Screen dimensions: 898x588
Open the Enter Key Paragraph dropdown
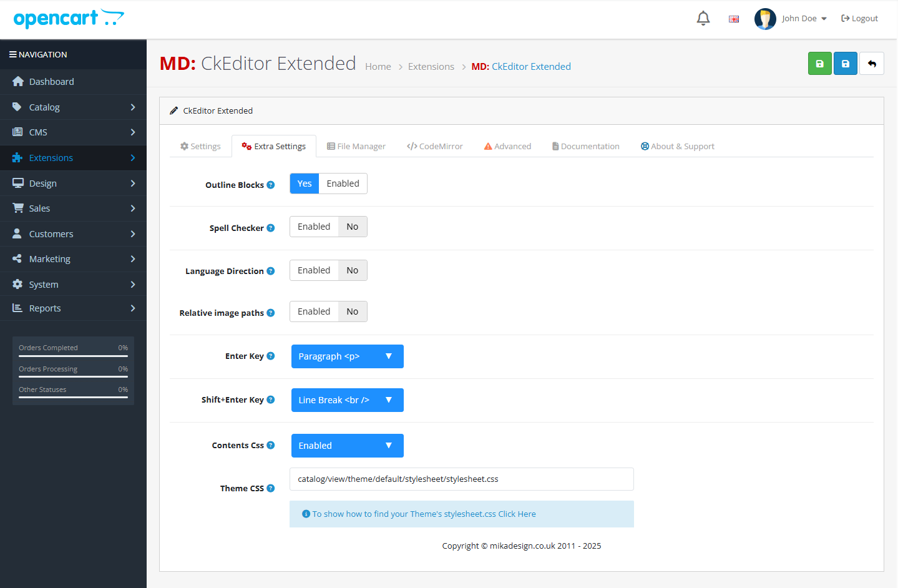[x=348, y=356]
